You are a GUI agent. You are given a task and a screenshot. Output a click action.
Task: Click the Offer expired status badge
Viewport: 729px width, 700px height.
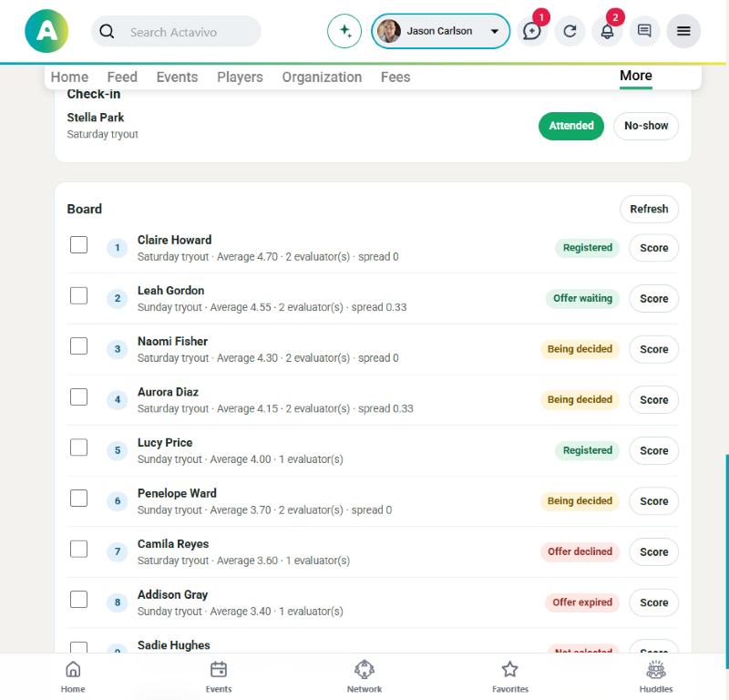pos(582,602)
